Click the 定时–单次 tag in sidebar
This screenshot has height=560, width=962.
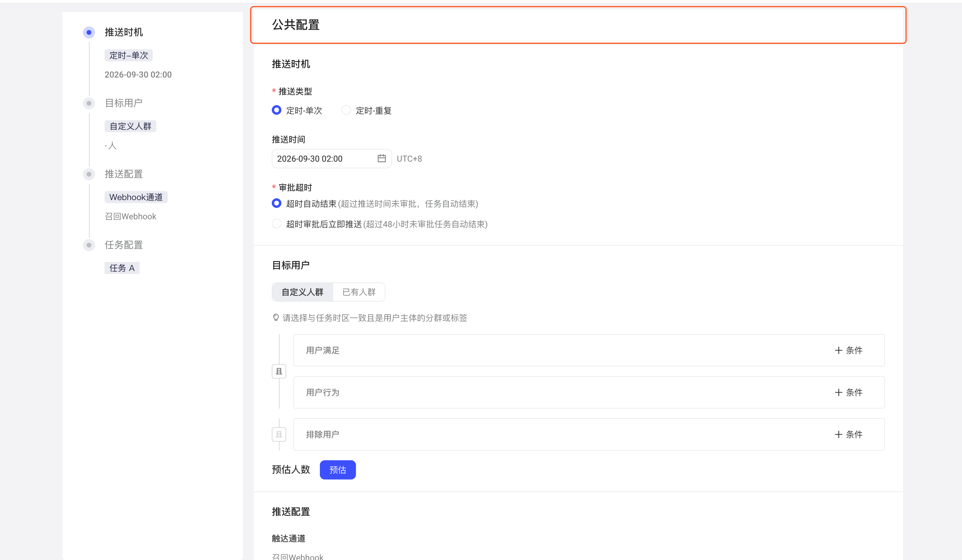point(129,55)
